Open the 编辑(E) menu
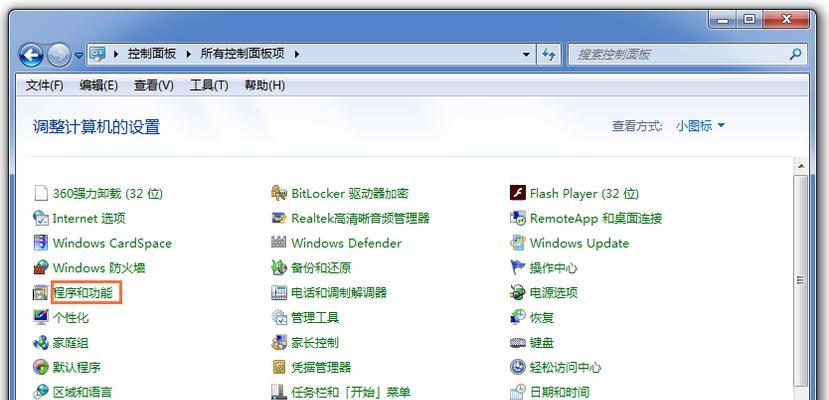The height and width of the screenshot is (400, 829). pyautogui.click(x=99, y=86)
